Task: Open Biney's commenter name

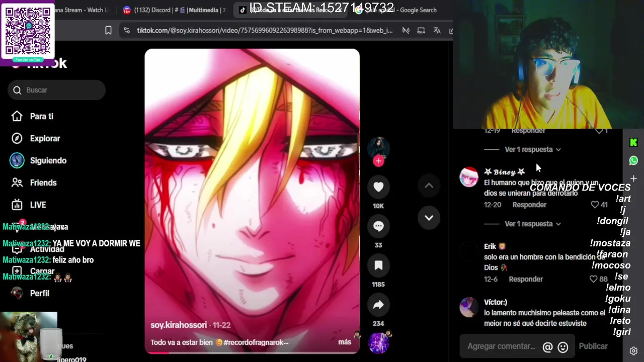Action: (505, 171)
